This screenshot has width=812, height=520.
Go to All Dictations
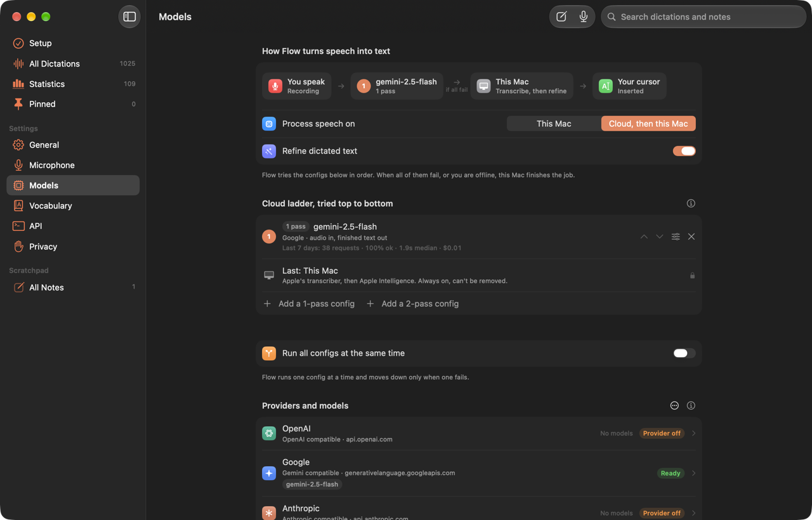pyautogui.click(x=73, y=63)
